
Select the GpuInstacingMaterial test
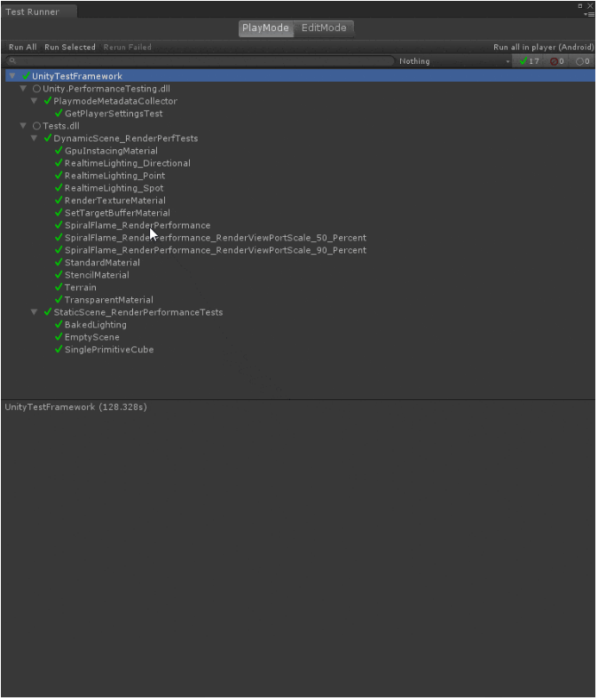point(300,151)
